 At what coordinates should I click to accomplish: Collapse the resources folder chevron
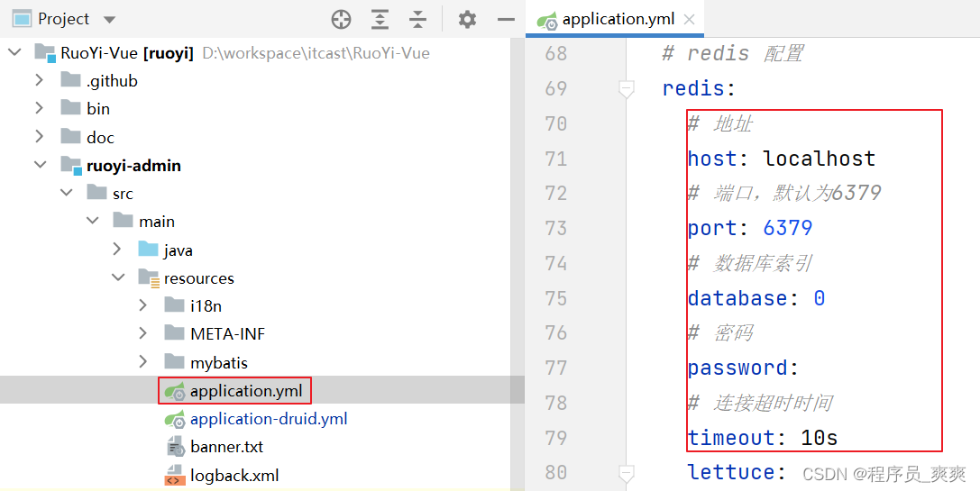(118, 277)
